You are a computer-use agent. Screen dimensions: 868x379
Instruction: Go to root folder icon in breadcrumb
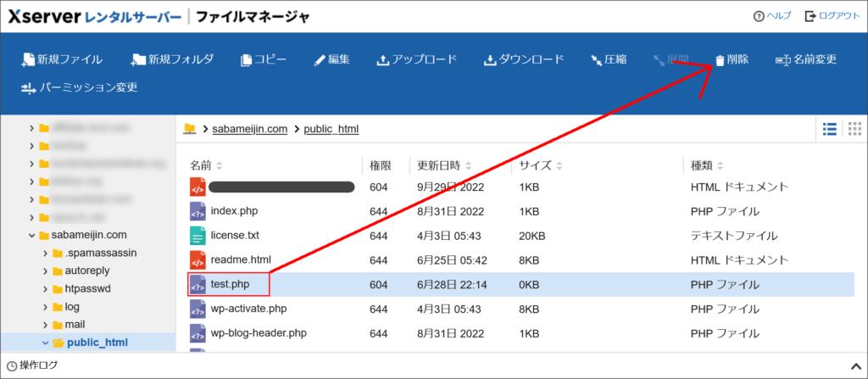coord(190,129)
